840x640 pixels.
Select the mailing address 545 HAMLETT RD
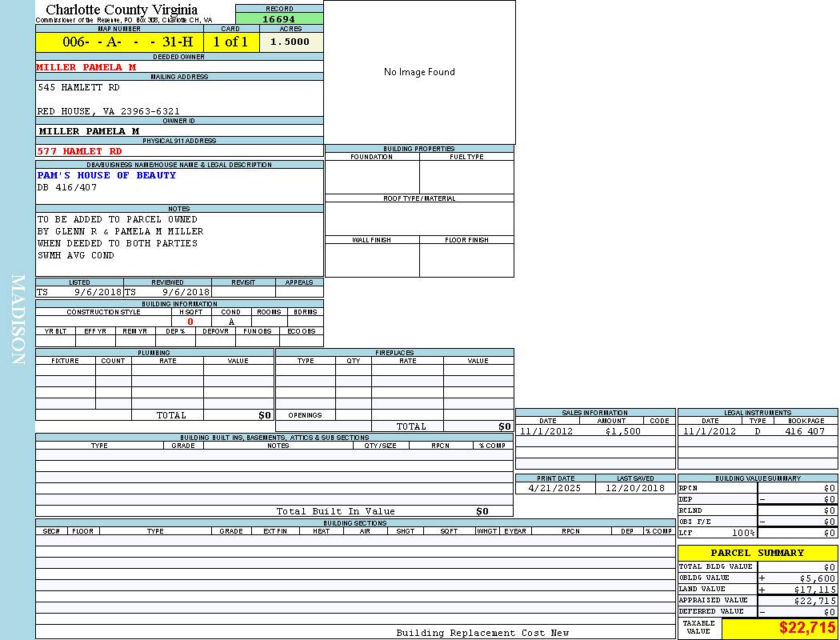coord(78,87)
